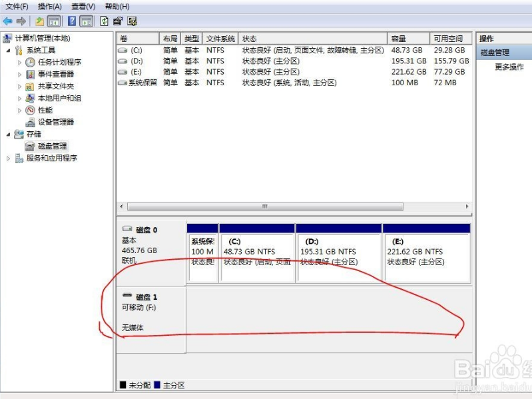The width and height of the screenshot is (532, 399).
Task: Open the 操作(A) menu
Action: (49, 6)
